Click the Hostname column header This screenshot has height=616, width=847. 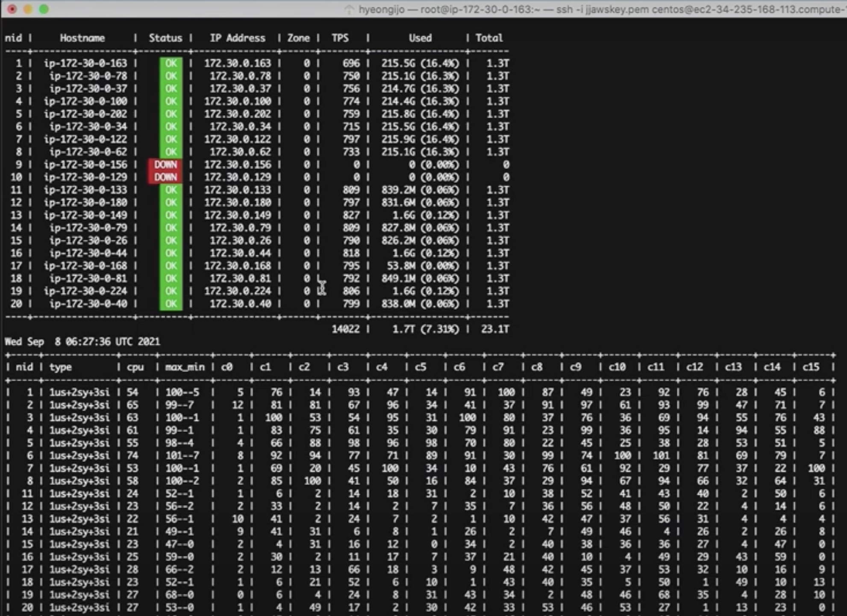click(82, 38)
